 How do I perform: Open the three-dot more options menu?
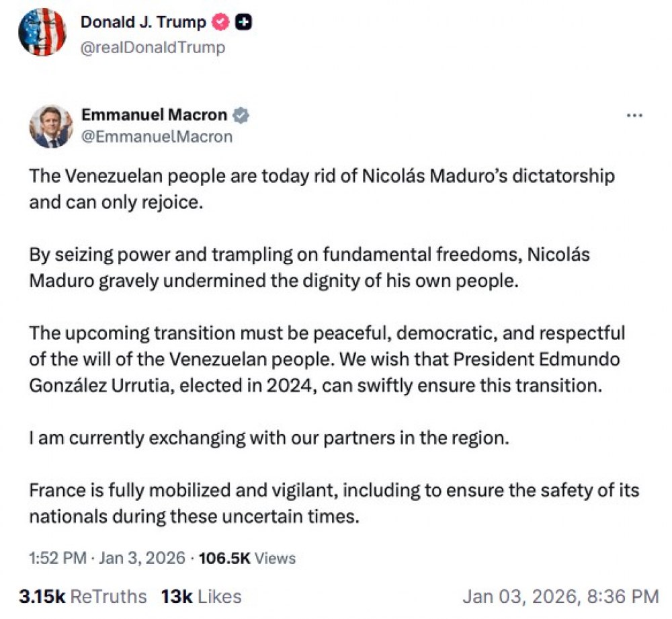(x=634, y=116)
